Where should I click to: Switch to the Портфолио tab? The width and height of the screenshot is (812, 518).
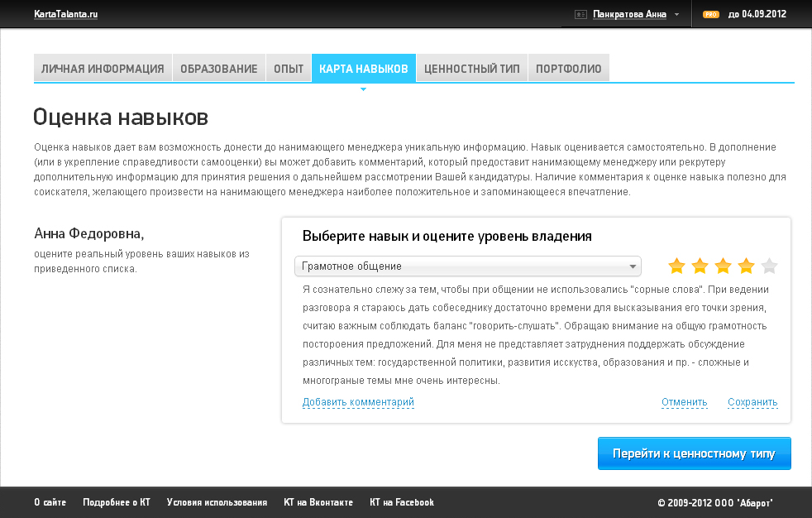click(569, 69)
